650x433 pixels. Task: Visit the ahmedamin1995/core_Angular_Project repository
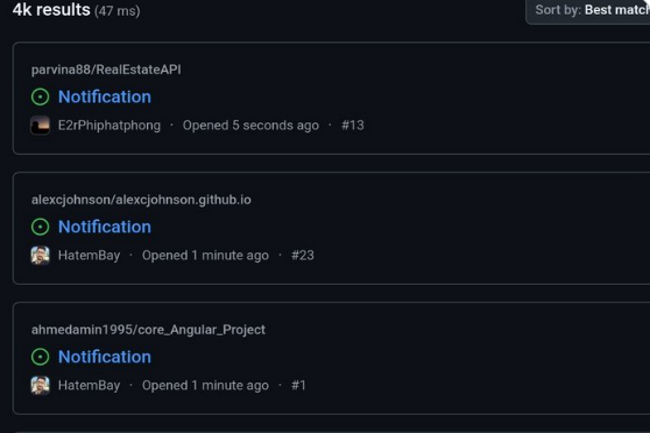click(148, 330)
